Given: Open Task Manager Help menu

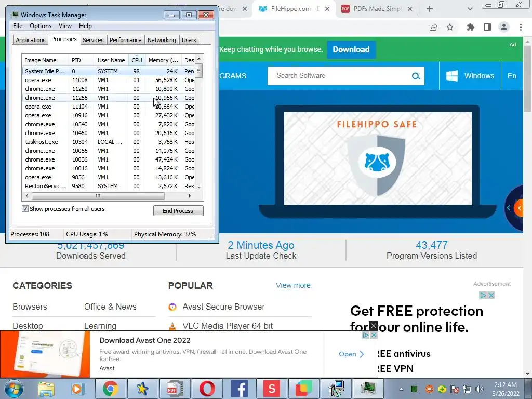Looking at the screenshot, I should [x=85, y=26].
